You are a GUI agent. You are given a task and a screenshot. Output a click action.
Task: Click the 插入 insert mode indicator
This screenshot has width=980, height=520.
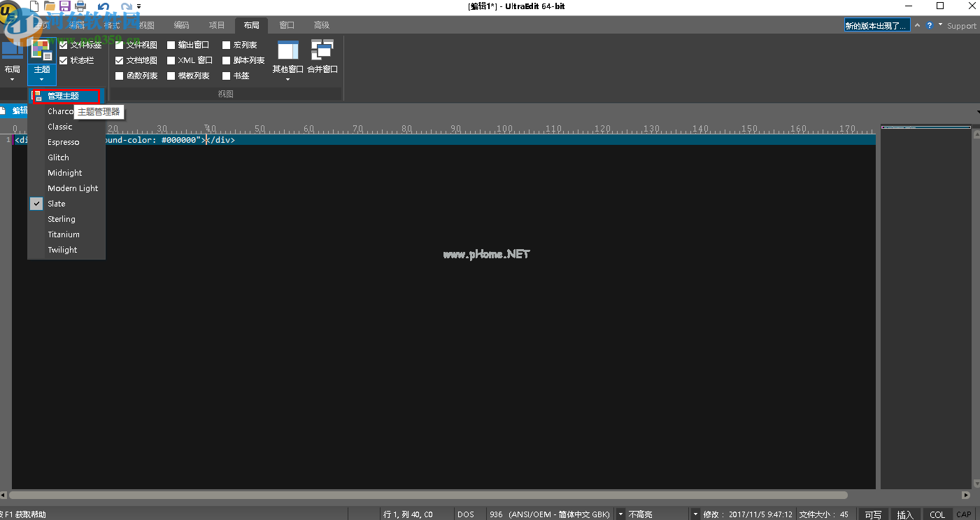pos(904,514)
